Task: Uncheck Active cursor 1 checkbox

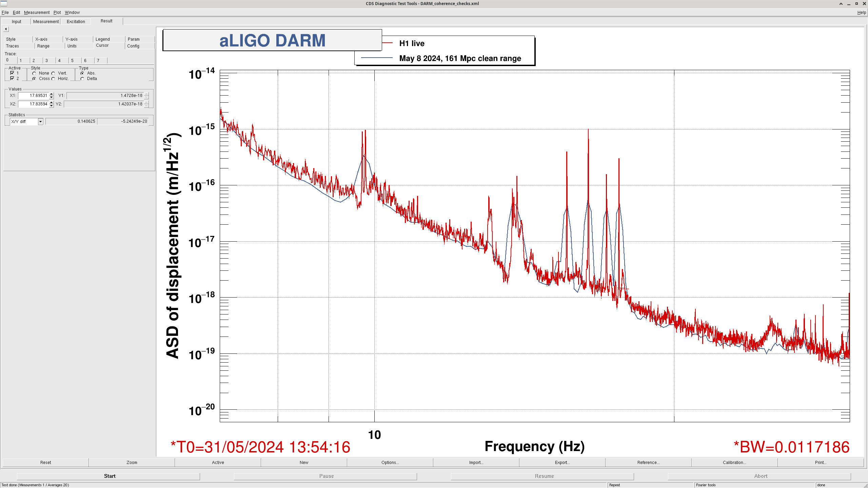Action: coord(12,73)
